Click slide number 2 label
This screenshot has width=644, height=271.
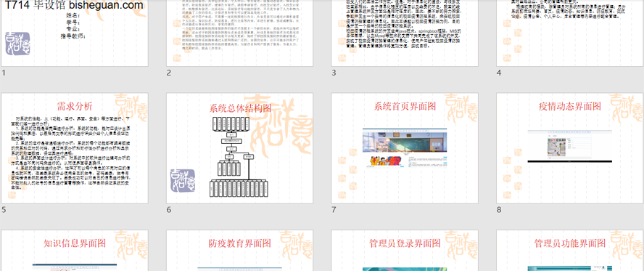click(x=169, y=73)
